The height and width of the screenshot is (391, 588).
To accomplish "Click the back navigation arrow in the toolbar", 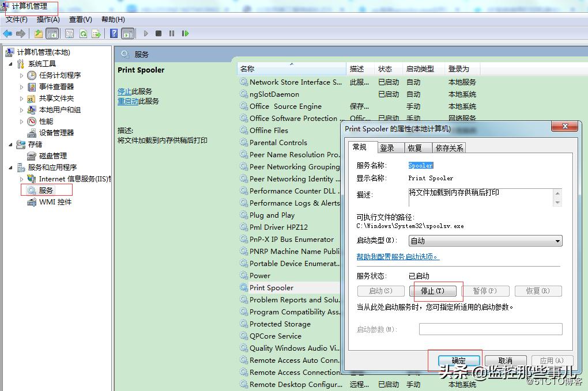I will 7,33.
